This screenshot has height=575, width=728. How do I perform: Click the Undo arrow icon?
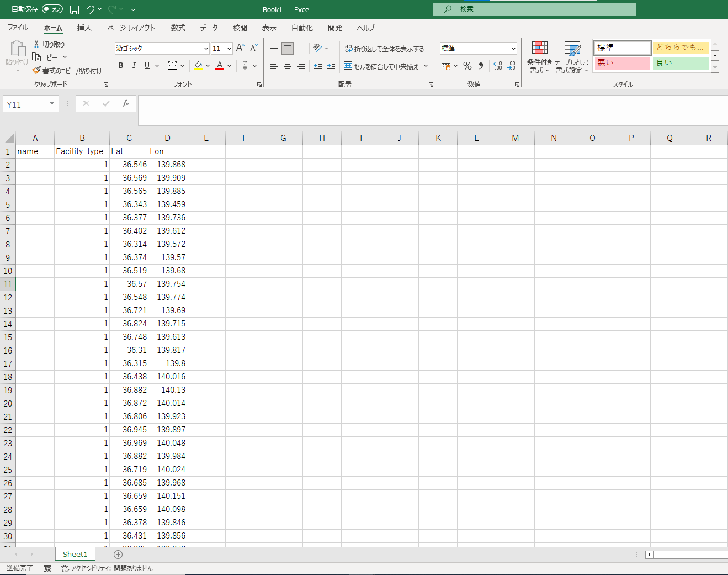[91, 9]
